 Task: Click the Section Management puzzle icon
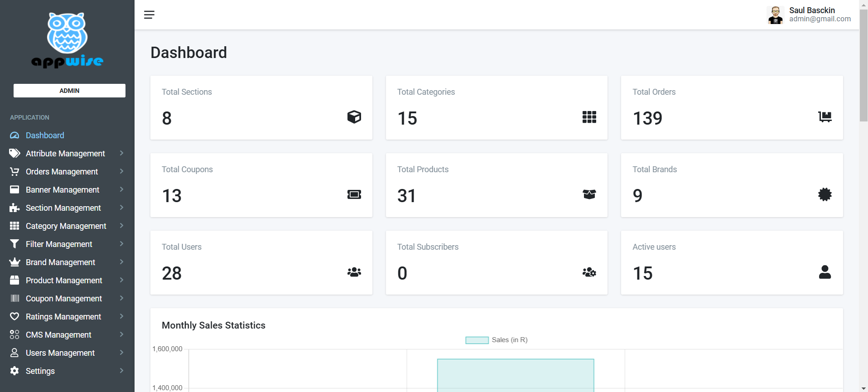click(x=14, y=208)
